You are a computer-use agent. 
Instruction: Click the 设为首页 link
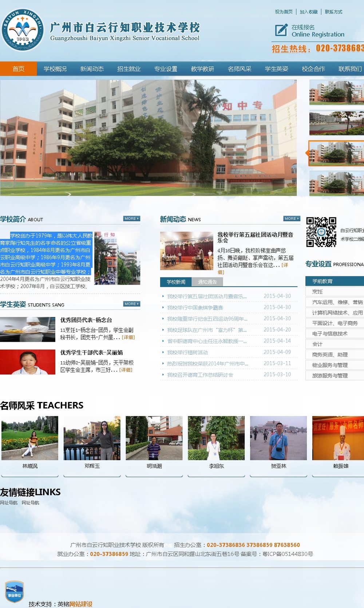(284, 12)
